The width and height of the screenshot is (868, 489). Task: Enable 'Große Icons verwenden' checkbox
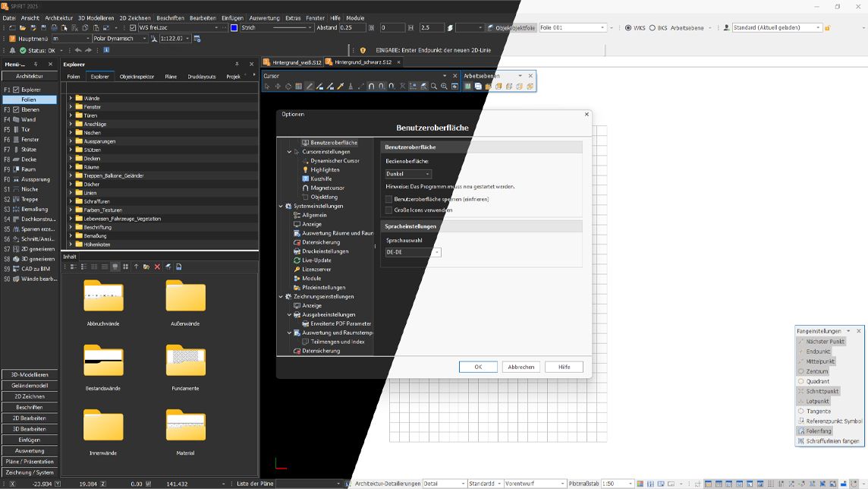(388, 210)
